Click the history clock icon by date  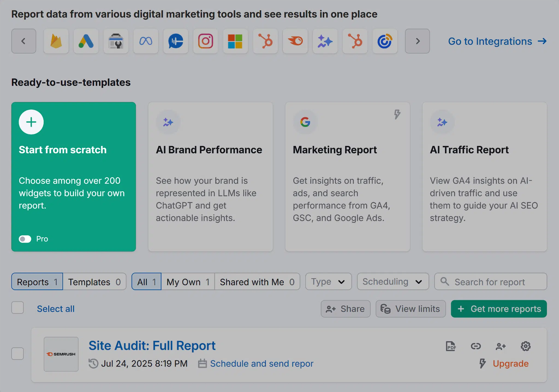tap(93, 364)
